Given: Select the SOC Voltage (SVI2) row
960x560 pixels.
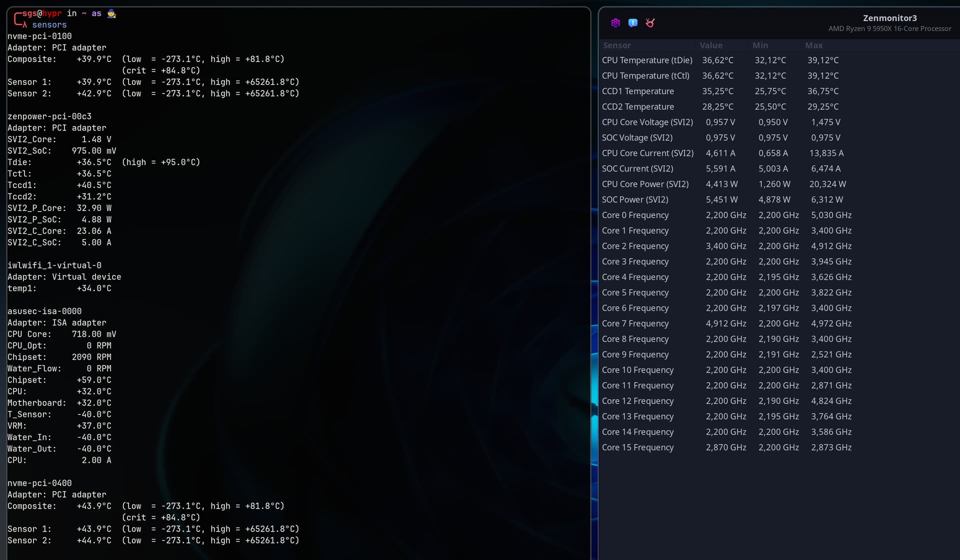Looking at the screenshot, I should (x=638, y=137).
